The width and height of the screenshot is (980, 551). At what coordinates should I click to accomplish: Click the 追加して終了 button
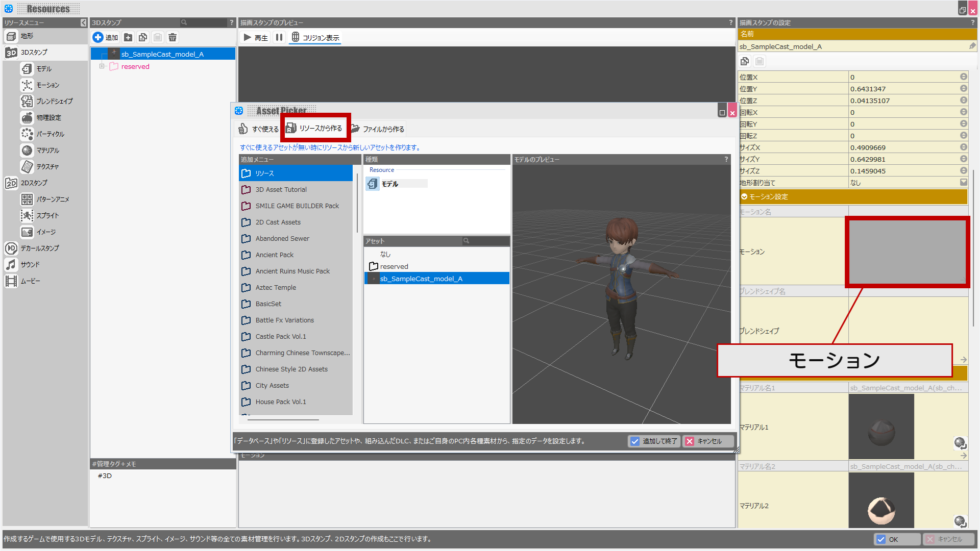(x=654, y=441)
